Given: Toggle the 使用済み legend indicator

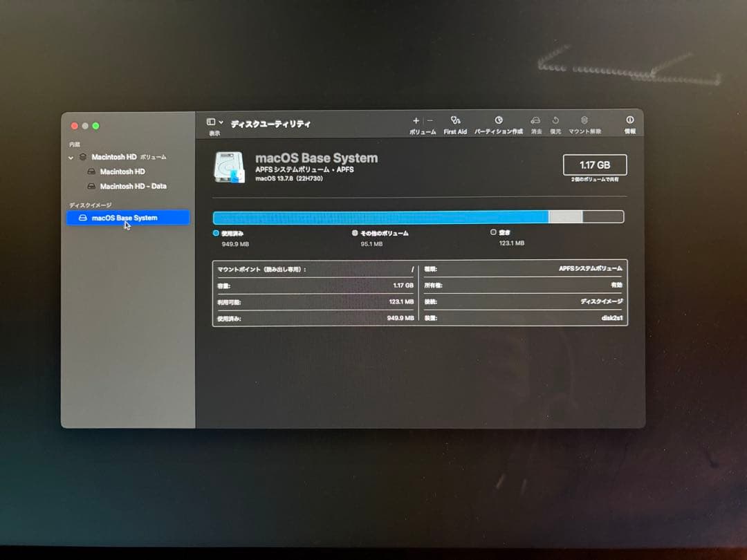Looking at the screenshot, I should [215, 233].
